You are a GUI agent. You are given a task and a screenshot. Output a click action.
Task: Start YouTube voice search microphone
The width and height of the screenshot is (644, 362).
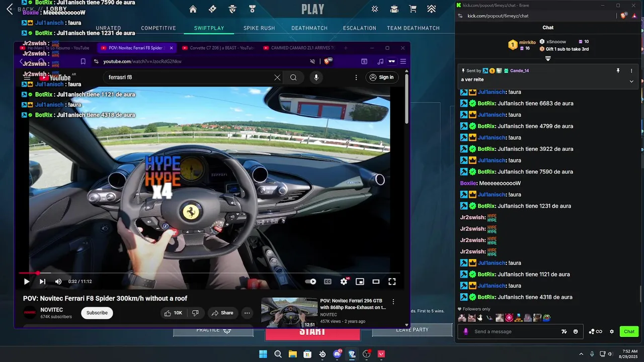(316, 77)
